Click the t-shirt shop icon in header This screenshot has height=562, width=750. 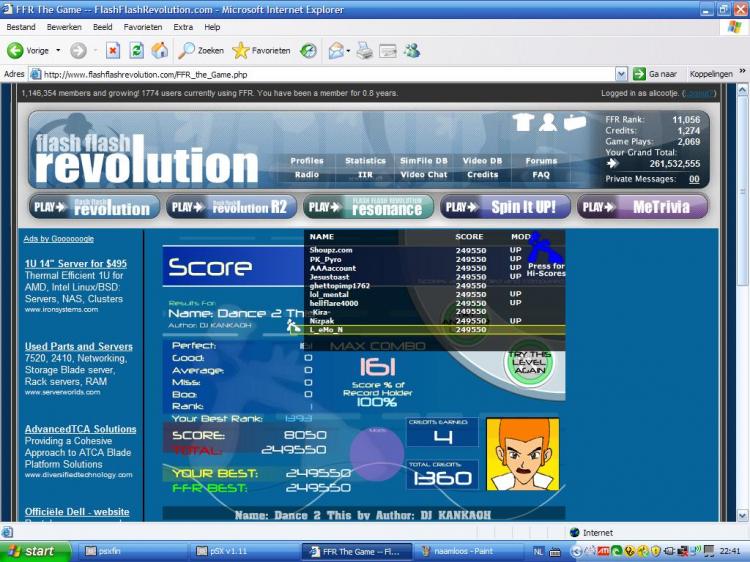pyautogui.click(x=523, y=122)
